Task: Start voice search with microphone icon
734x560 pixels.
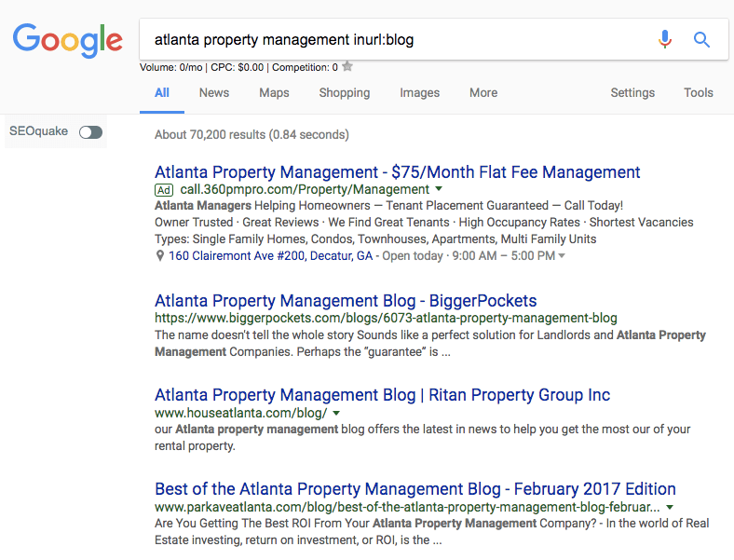Action: (665, 39)
